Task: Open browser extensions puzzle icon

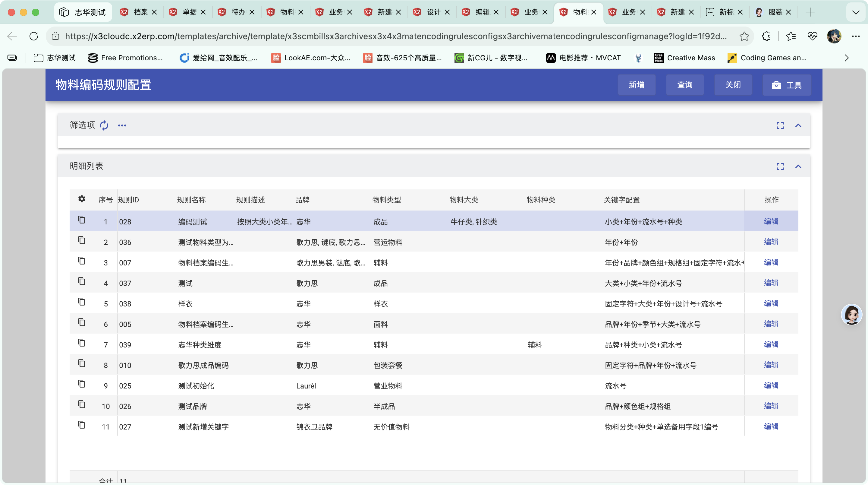Action: 766,36
